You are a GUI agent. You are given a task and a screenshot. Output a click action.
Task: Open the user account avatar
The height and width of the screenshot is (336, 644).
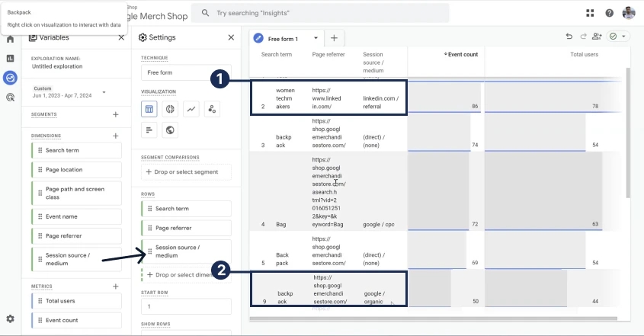tap(629, 13)
